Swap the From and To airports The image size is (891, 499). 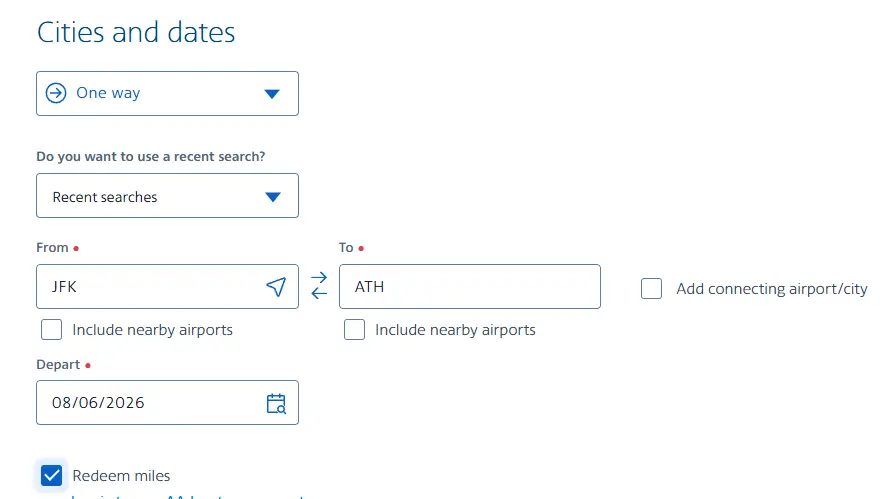(x=319, y=286)
